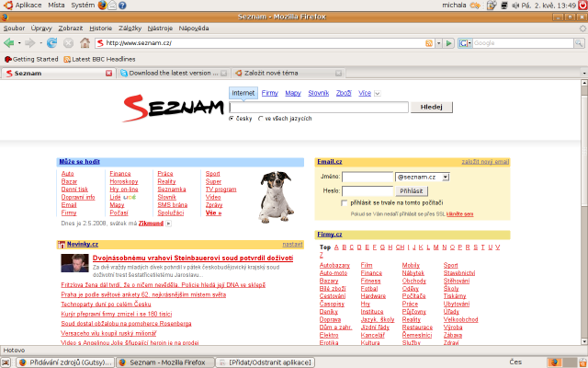The height and width of the screenshot is (368, 588).
Task: Open the Záložky menu
Action: tap(130, 29)
